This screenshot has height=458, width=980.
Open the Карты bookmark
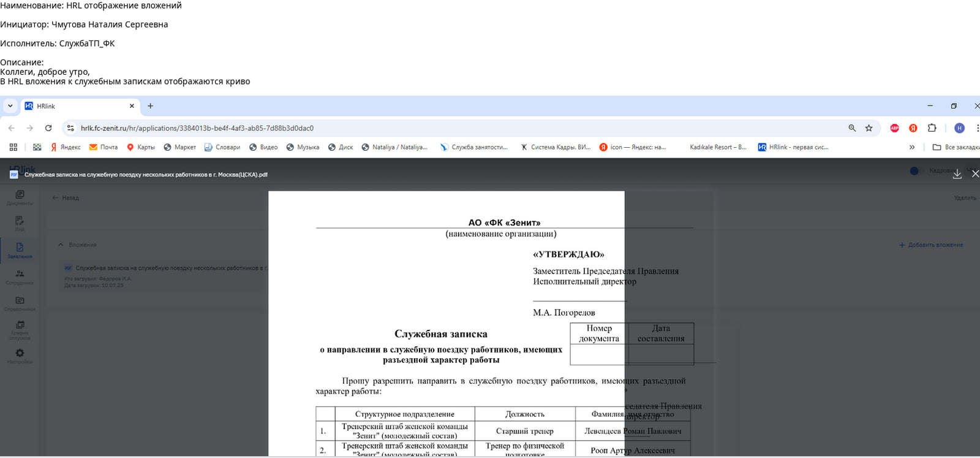tap(140, 147)
